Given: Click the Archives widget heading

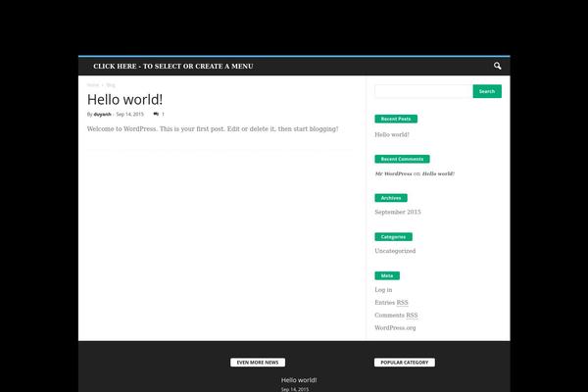Looking at the screenshot, I should coord(391,198).
